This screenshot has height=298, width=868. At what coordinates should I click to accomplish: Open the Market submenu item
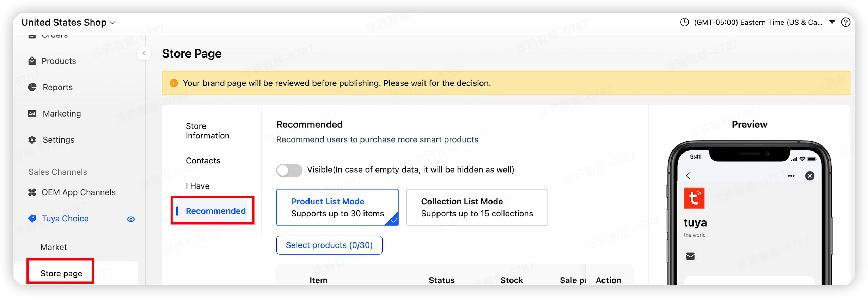54,247
